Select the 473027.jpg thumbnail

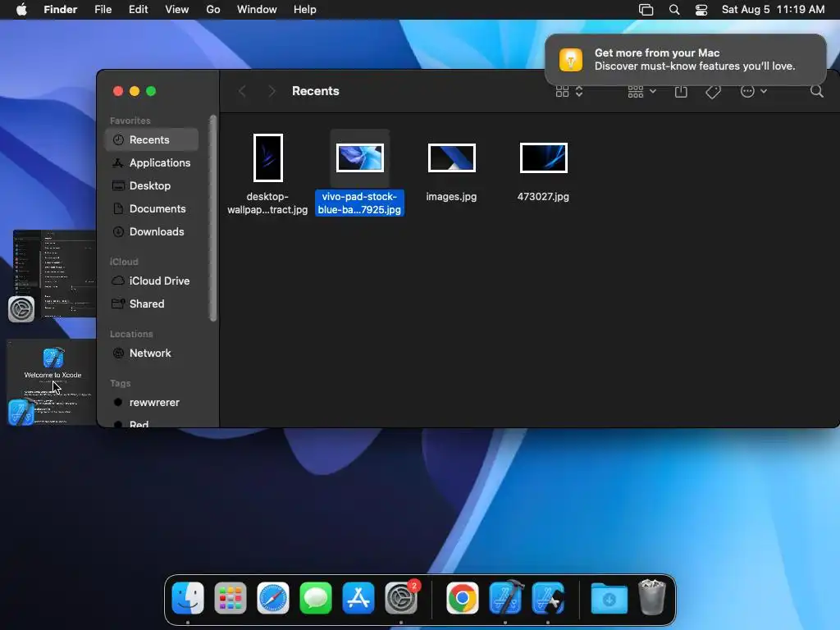click(544, 158)
